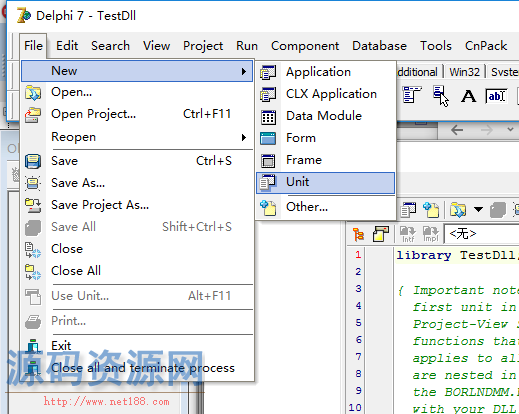This screenshot has width=519, height=414.
Task: Expand the New submenu arrow
Action: click(244, 71)
